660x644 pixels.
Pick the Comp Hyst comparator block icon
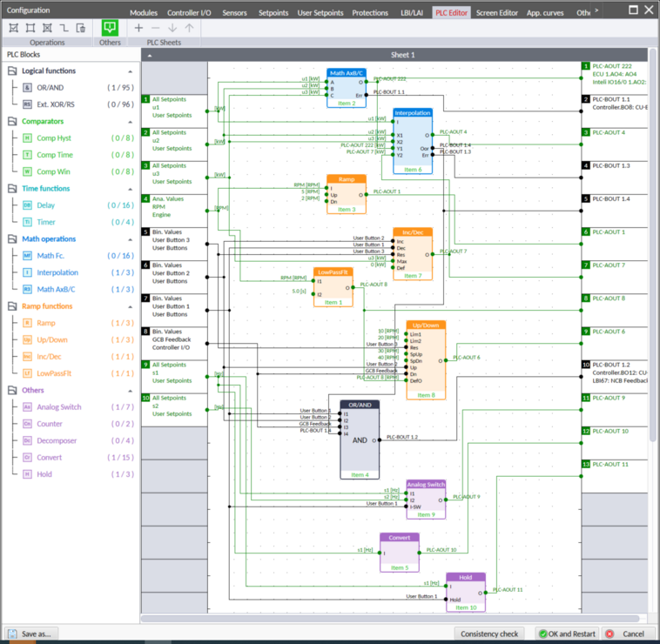tap(27, 138)
